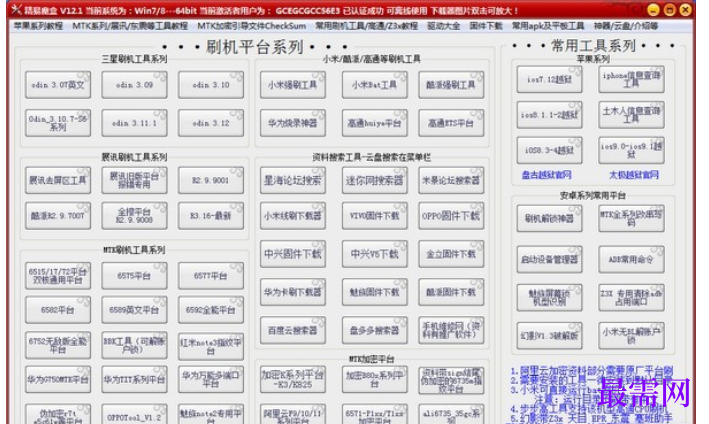Open iphone信息查询工具 button
This screenshot has height=424, width=709.
631,79
